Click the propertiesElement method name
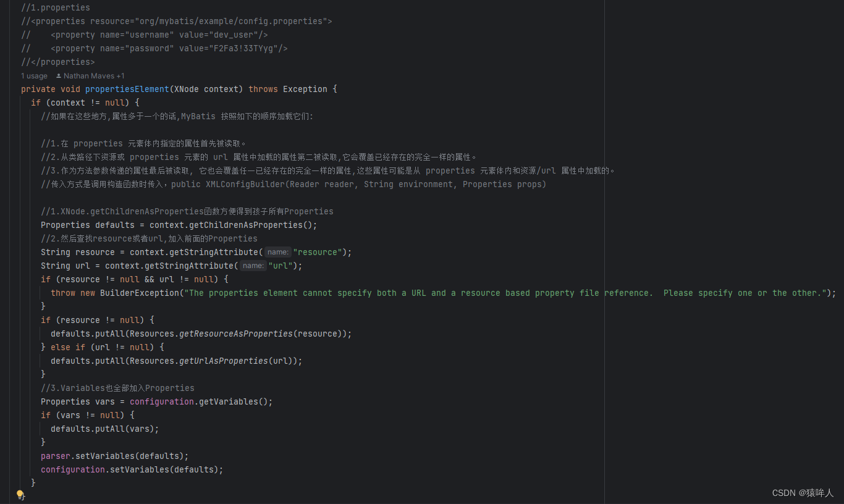 click(127, 89)
